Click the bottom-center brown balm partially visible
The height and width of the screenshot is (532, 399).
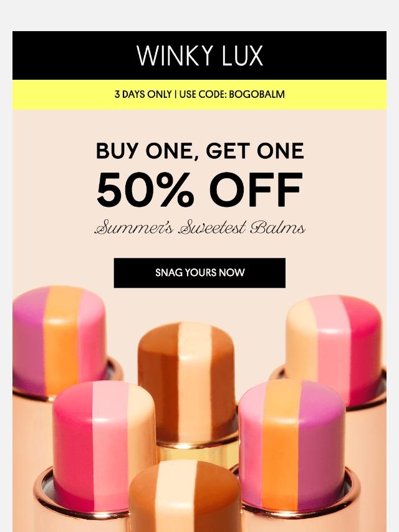[x=185, y=497]
